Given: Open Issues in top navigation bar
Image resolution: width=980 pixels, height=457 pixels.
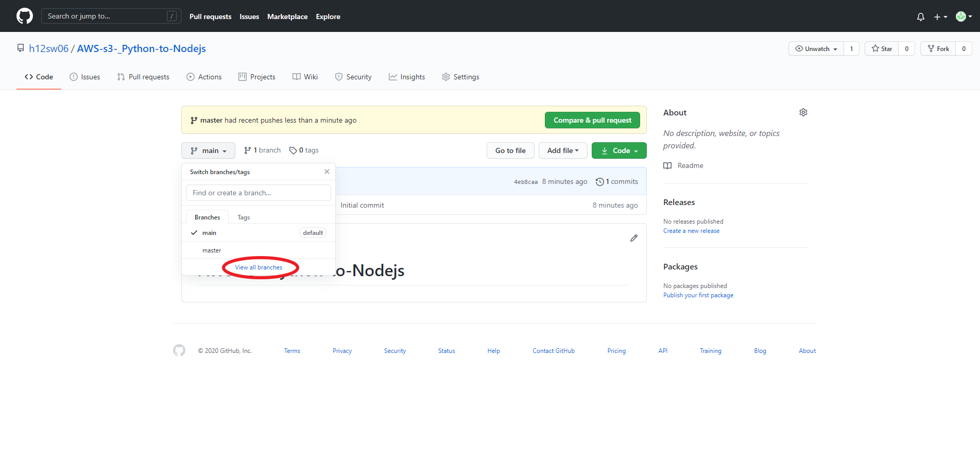Looking at the screenshot, I should [249, 16].
